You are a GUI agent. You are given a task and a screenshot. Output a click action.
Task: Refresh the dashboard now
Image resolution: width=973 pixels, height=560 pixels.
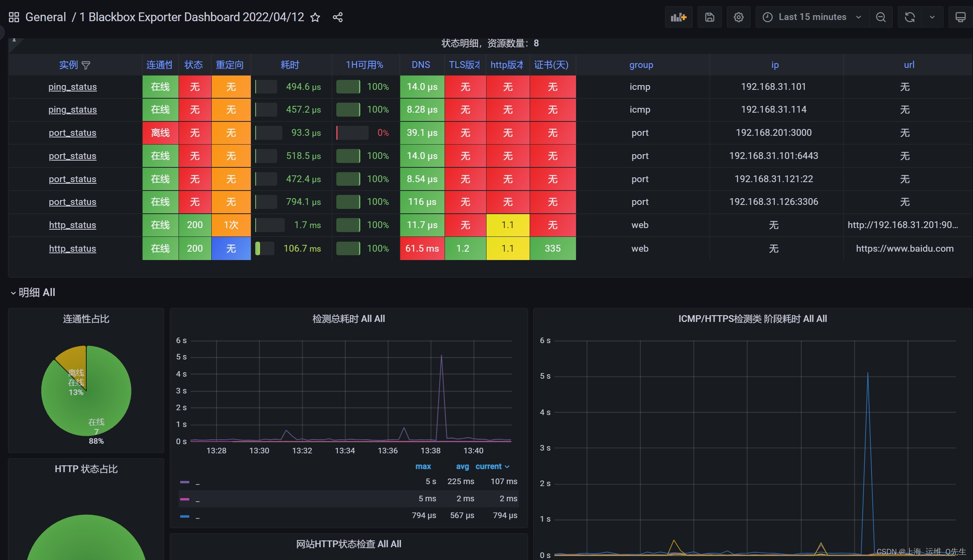909,17
